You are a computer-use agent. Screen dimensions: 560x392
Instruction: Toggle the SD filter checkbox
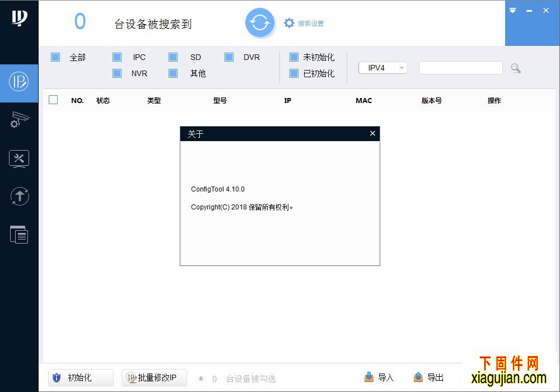point(173,57)
